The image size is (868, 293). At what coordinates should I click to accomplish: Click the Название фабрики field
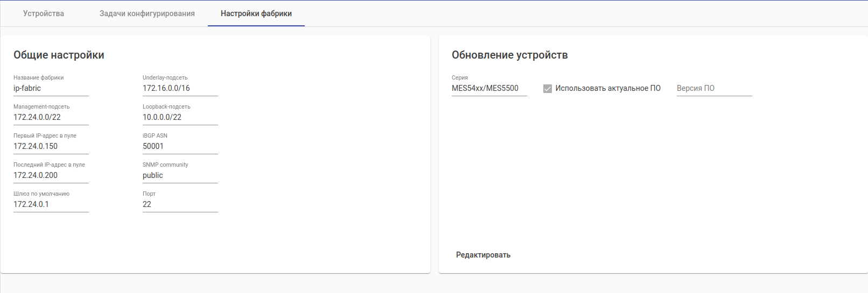coord(51,88)
